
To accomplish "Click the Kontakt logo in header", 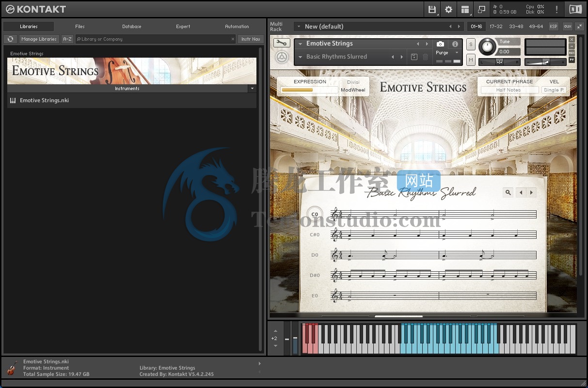I will click(36, 9).
